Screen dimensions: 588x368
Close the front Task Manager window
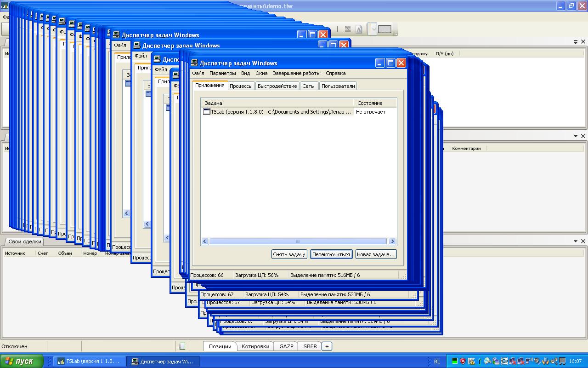pyautogui.click(x=401, y=63)
